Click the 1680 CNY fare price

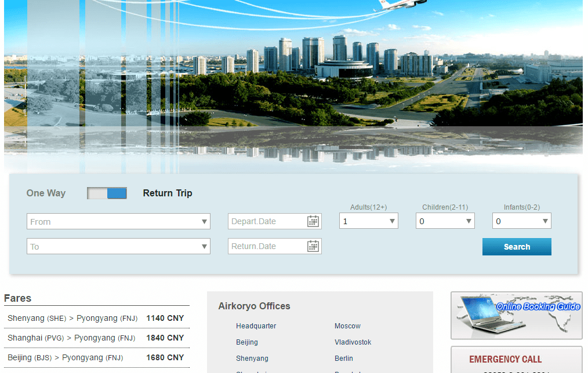pos(165,358)
